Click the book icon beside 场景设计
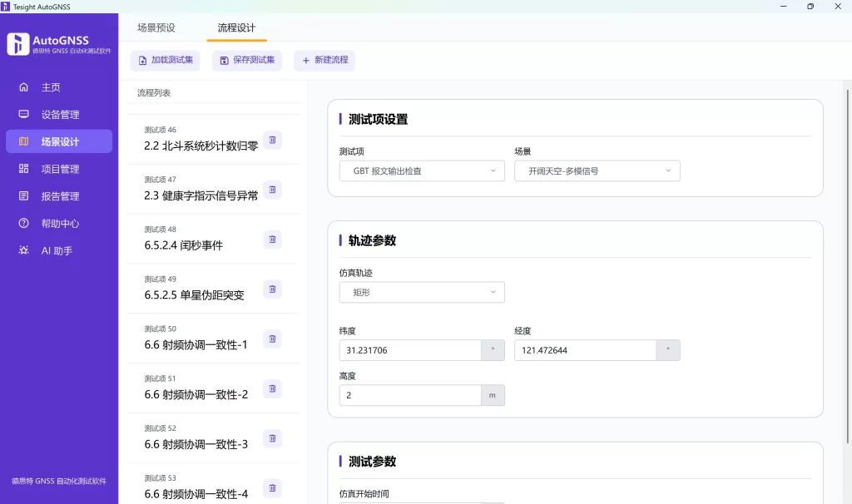The image size is (852, 504). 23,141
